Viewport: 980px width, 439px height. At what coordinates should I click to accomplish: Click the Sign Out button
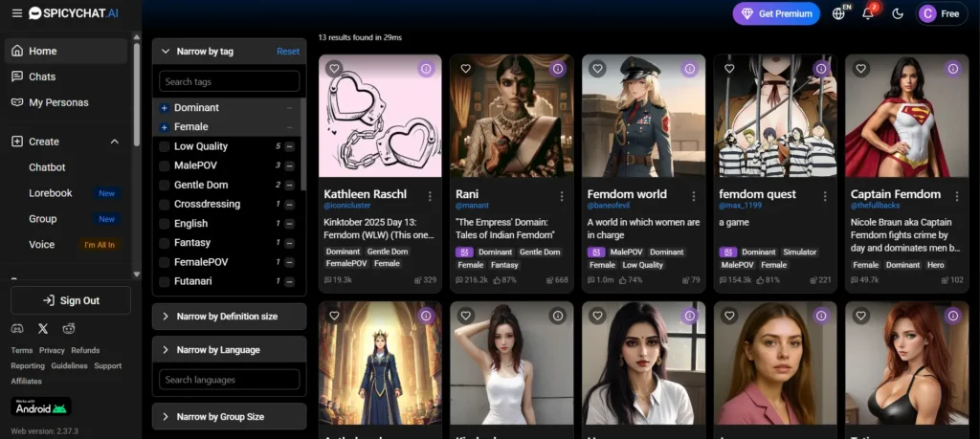click(x=71, y=300)
